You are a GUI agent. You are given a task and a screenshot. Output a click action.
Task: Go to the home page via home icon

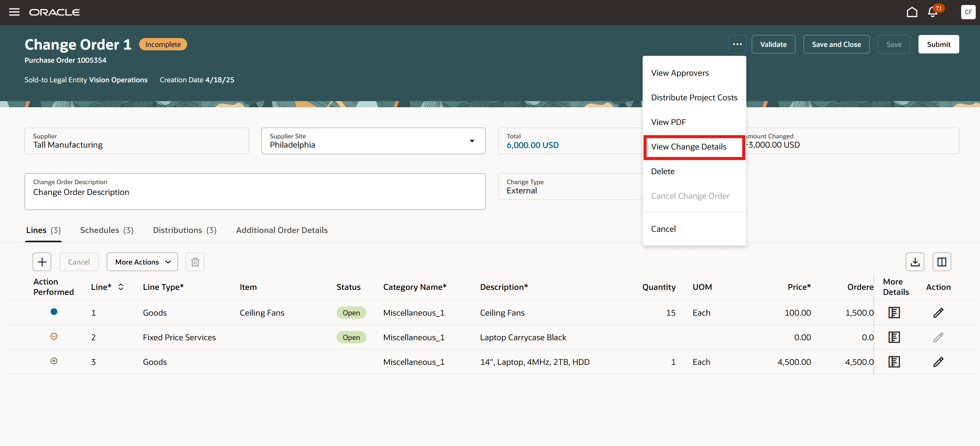click(x=912, y=12)
